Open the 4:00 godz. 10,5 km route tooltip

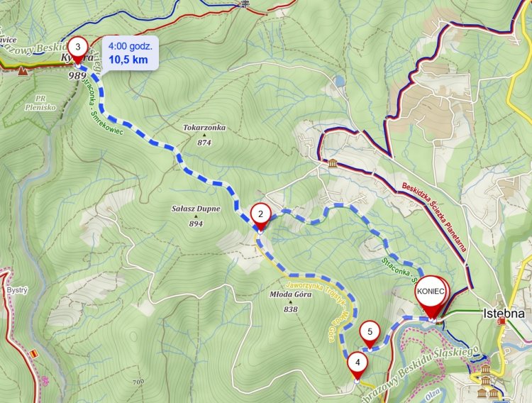pos(131,53)
